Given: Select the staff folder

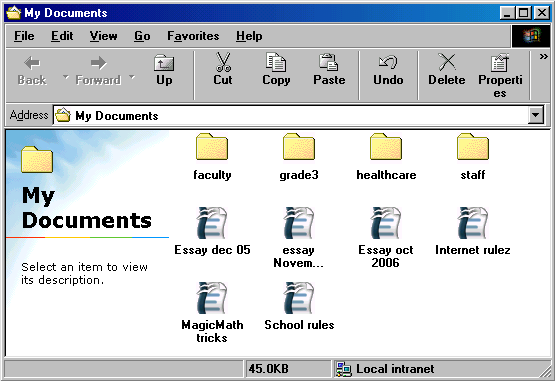Looking at the screenshot, I should tap(473, 157).
